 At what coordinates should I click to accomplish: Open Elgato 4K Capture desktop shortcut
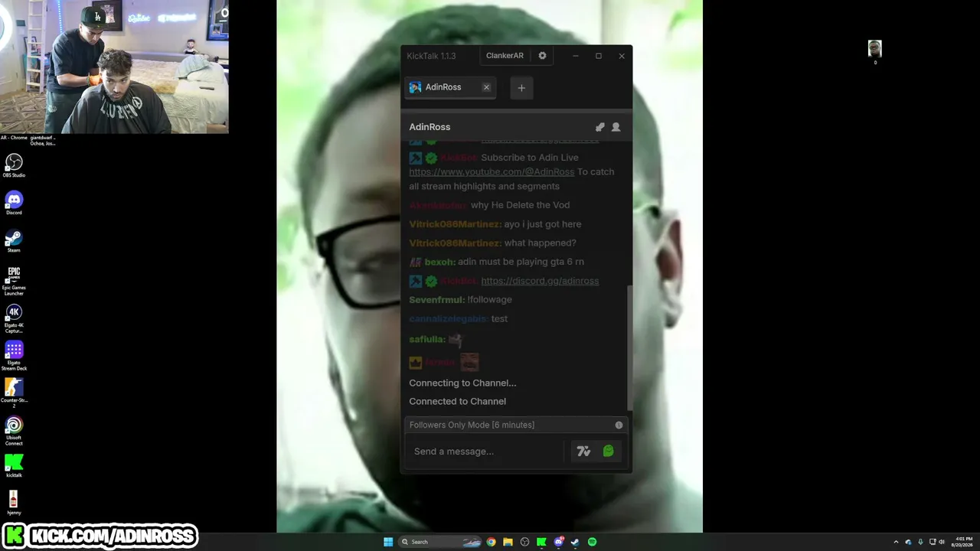coord(14,318)
